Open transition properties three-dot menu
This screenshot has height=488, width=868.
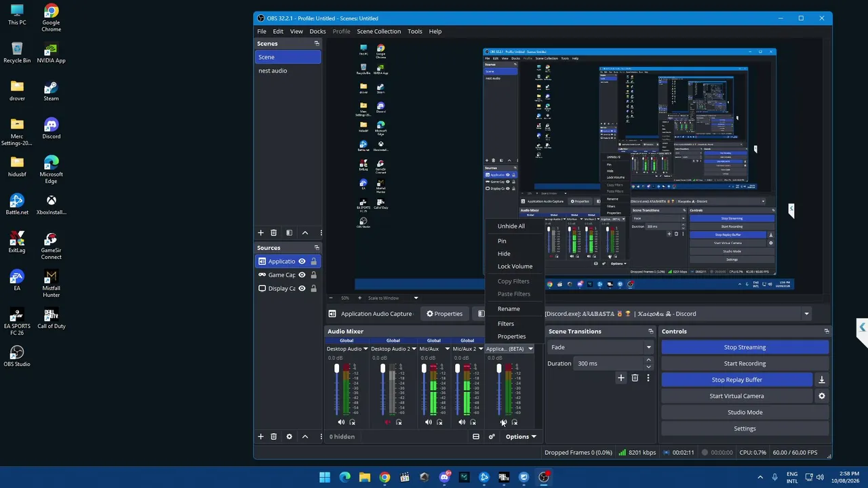click(648, 378)
